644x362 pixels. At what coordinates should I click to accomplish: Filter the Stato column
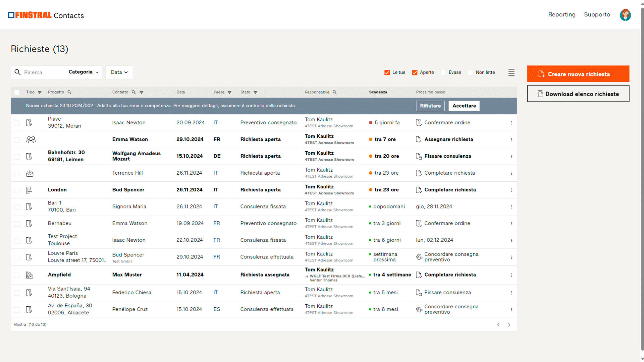255,92
